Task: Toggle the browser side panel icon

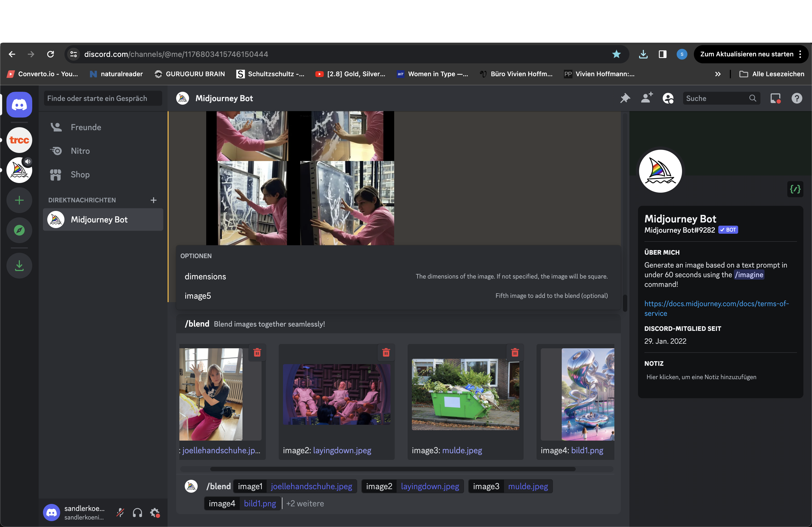Action: tap(662, 54)
